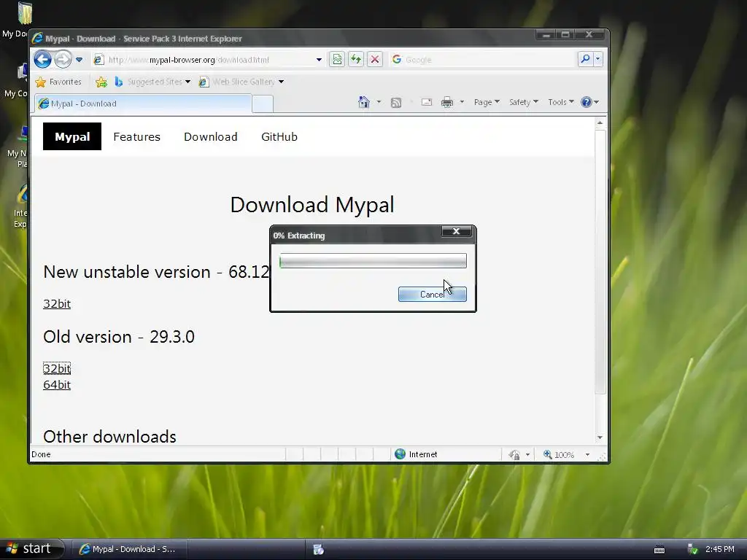Screen dimensions: 747x560
Task: Expand the zoom level dropdown arrow
Action: coord(587,455)
